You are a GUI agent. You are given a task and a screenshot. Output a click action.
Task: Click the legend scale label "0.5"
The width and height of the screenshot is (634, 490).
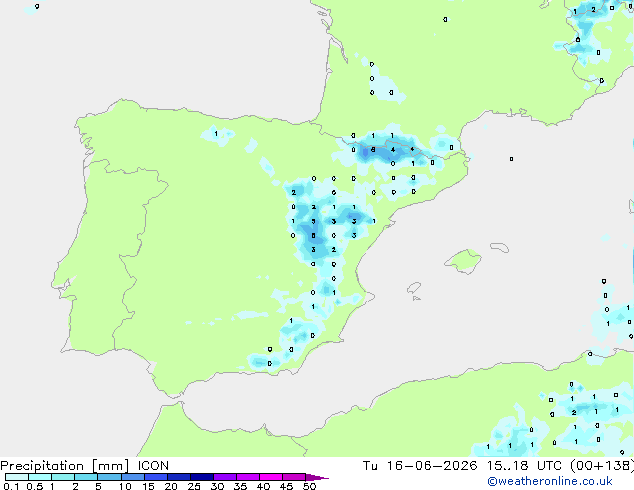tap(35, 486)
